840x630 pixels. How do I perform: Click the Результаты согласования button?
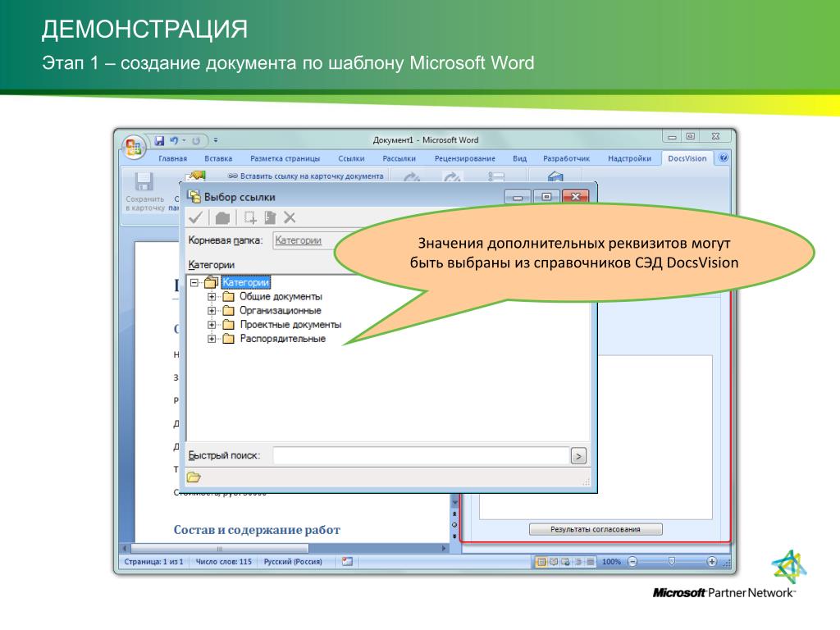click(596, 529)
